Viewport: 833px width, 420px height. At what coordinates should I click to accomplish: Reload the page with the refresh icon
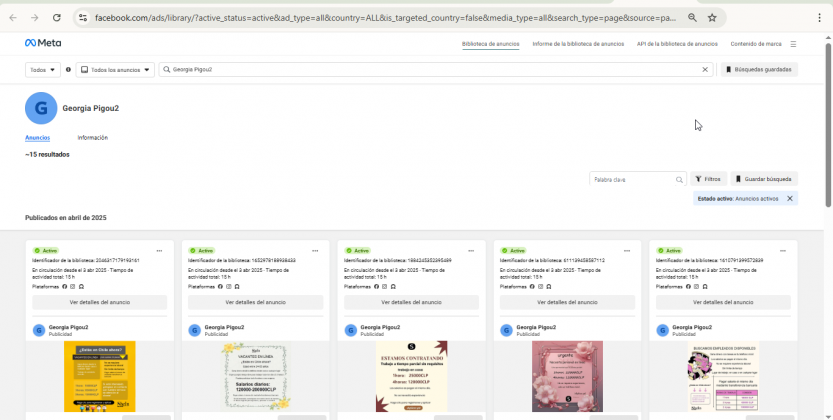[57, 18]
